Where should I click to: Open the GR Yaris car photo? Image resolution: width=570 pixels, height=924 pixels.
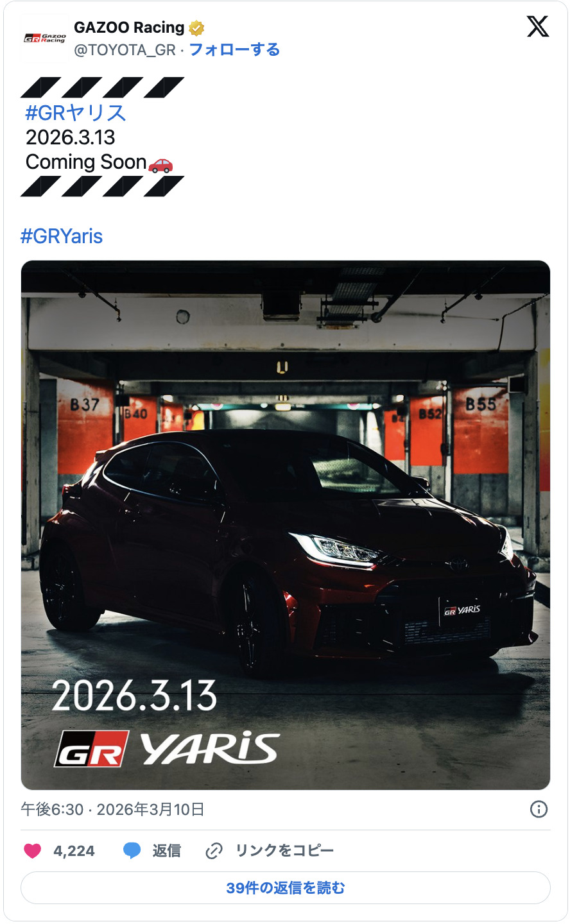(286, 525)
